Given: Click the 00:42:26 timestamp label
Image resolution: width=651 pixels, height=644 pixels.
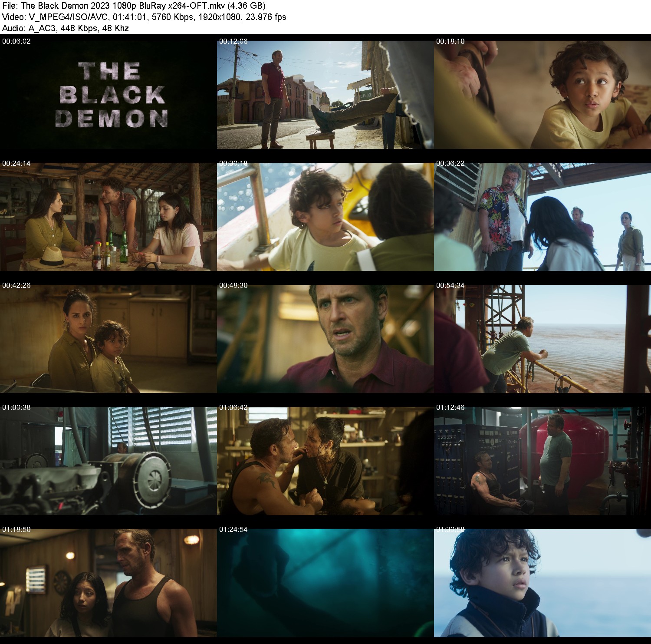Looking at the screenshot, I should (16, 285).
